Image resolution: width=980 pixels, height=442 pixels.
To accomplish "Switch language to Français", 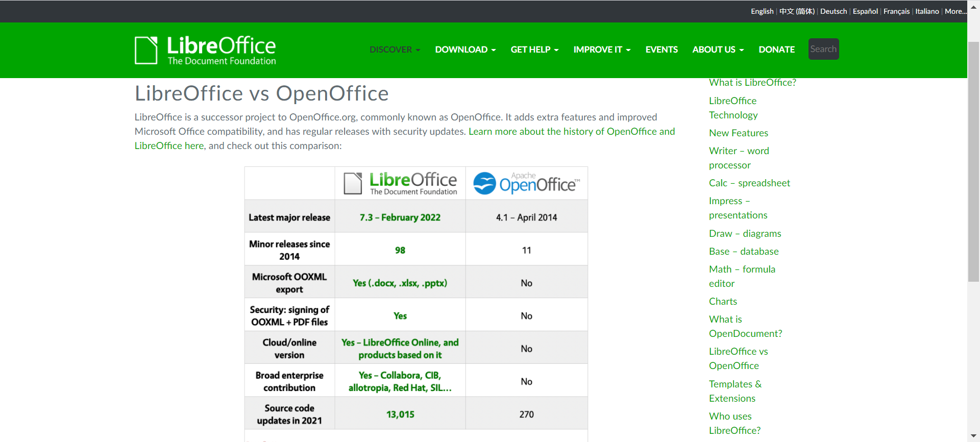I will pos(896,11).
